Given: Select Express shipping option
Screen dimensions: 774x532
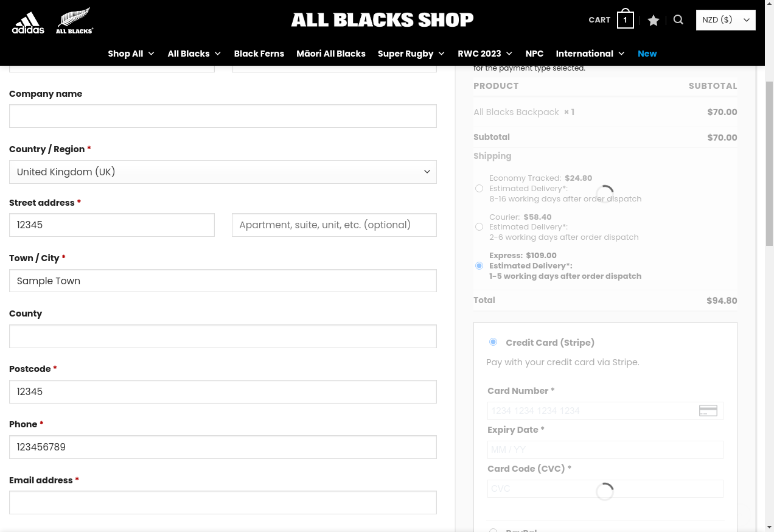Looking at the screenshot, I should click(x=479, y=266).
